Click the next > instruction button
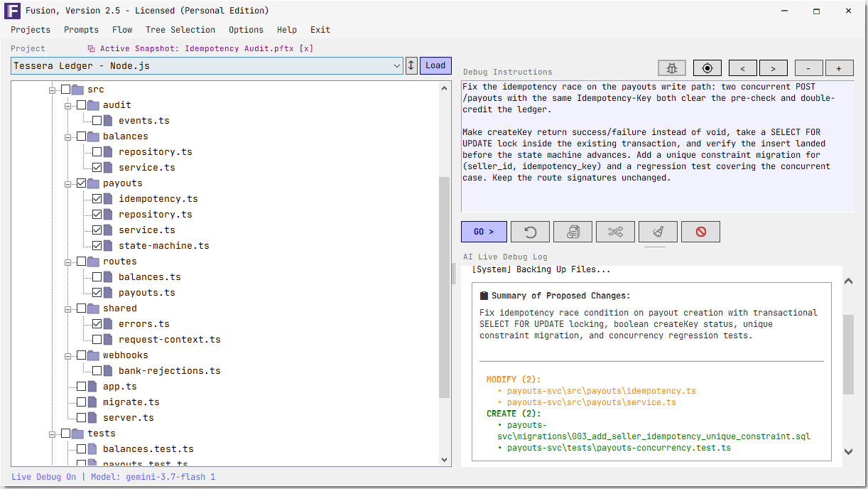868x489 pixels. coord(773,68)
